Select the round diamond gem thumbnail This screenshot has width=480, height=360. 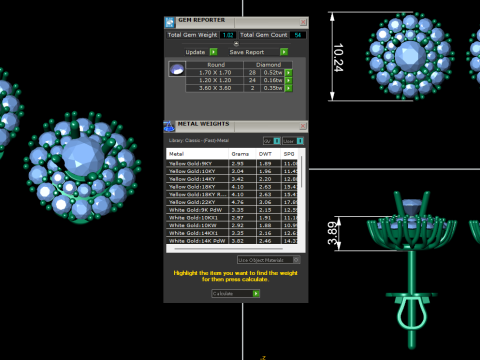pos(177,69)
